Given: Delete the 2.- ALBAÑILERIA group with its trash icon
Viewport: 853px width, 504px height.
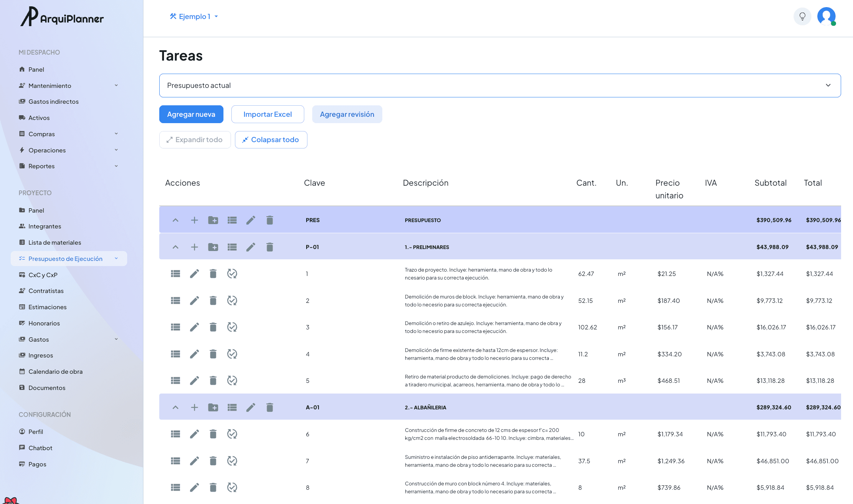Looking at the screenshot, I should point(269,407).
